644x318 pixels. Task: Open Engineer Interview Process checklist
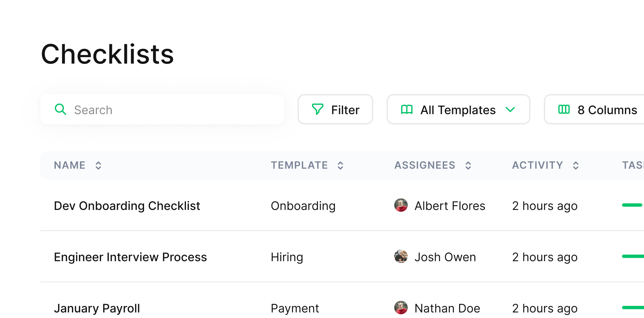[x=130, y=257]
